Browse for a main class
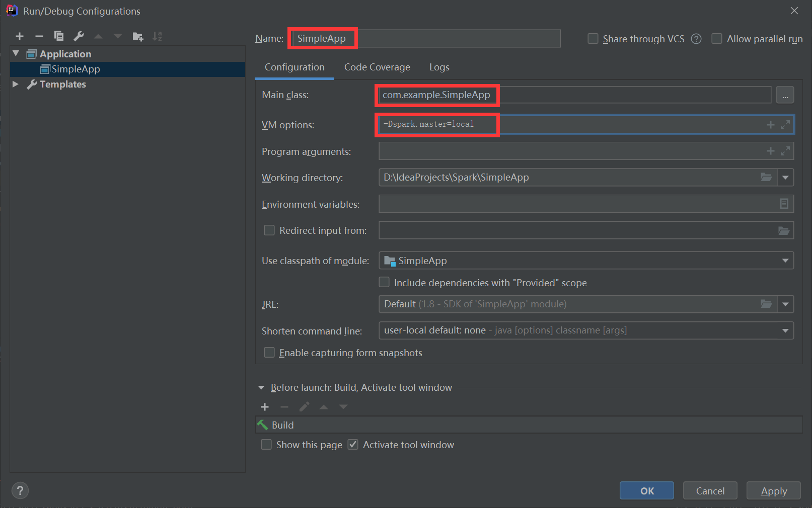The image size is (812, 508). [785, 95]
